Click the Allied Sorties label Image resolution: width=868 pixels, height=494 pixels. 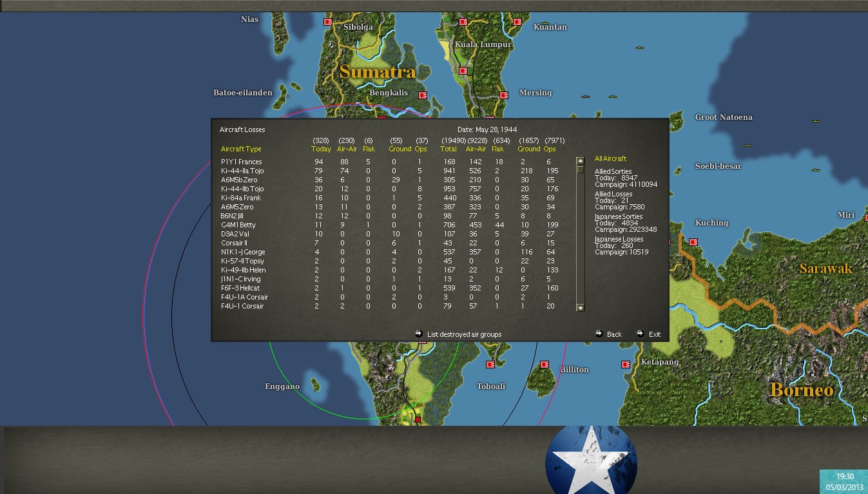[613, 171]
